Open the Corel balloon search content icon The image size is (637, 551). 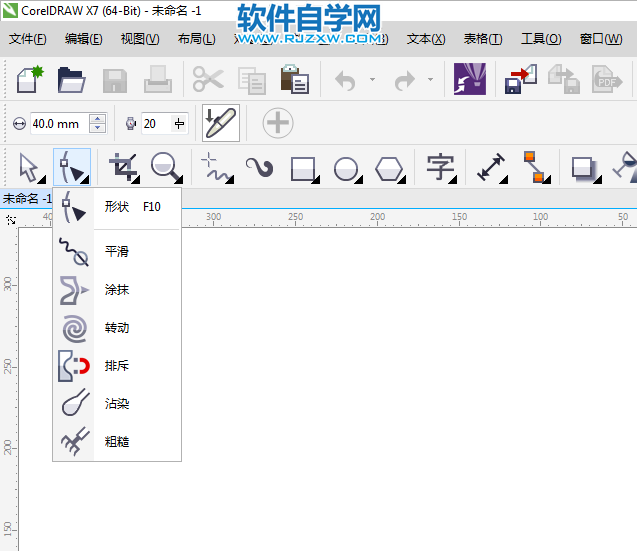(x=470, y=79)
